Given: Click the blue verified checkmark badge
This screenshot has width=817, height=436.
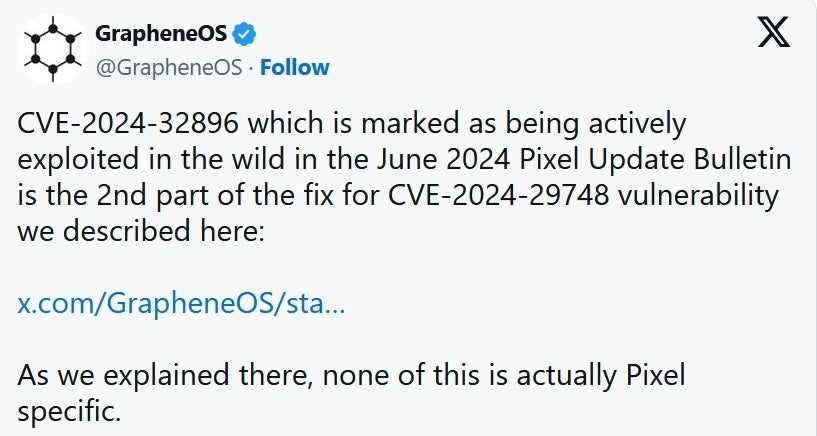Looking at the screenshot, I should click(x=245, y=35).
